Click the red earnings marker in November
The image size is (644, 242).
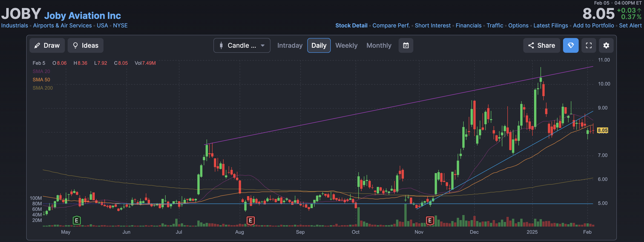click(430, 221)
